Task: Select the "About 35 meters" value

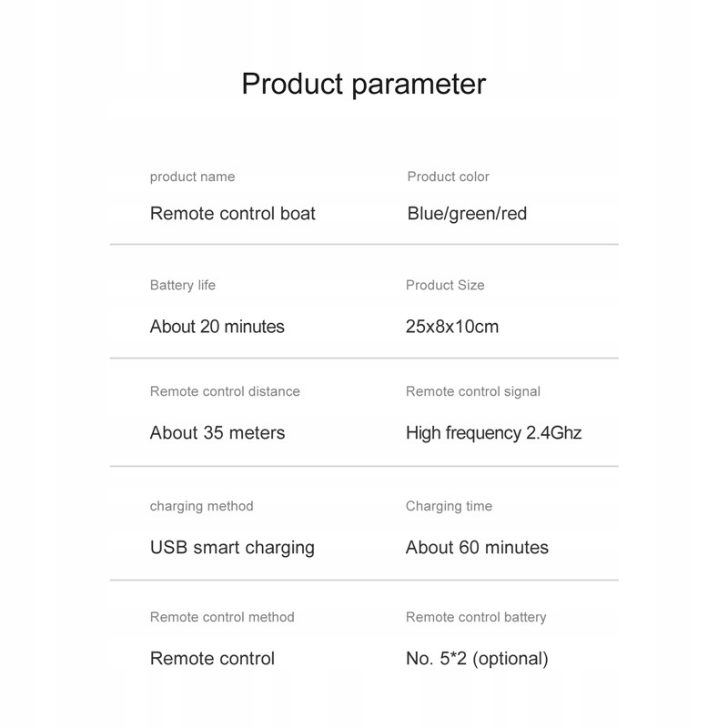Action: coord(217,432)
